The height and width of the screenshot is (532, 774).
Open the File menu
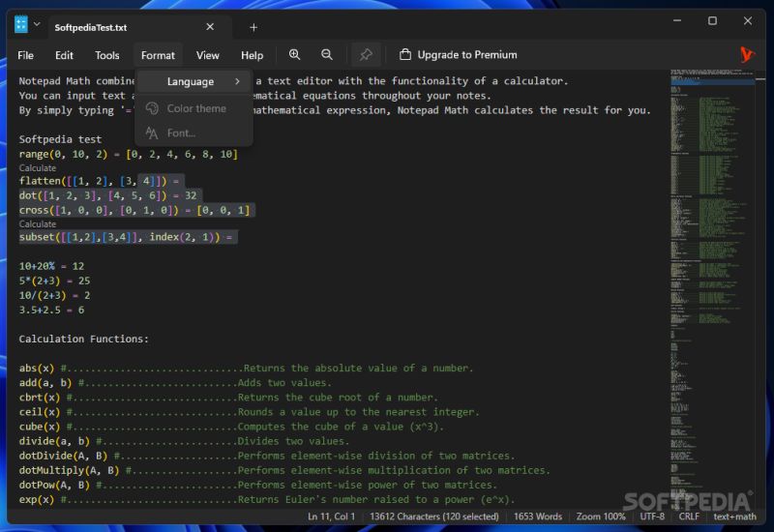tap(26, 55)
